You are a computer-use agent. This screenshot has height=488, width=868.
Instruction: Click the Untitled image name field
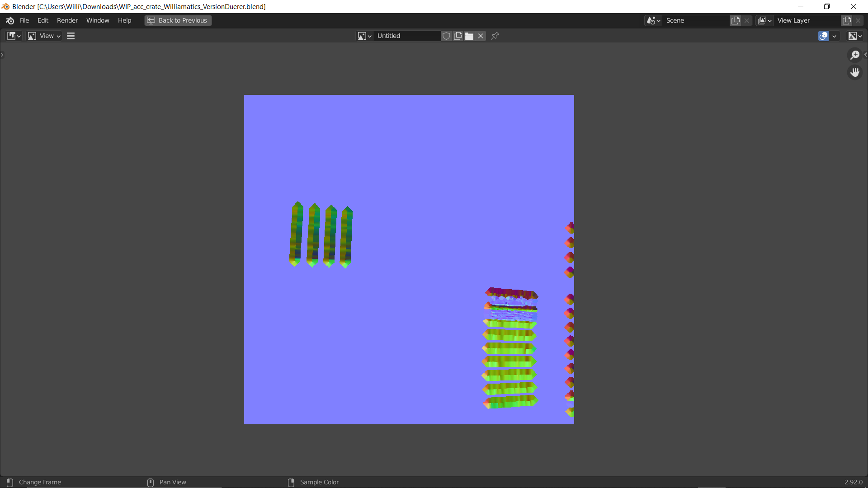tap(407, 36)
